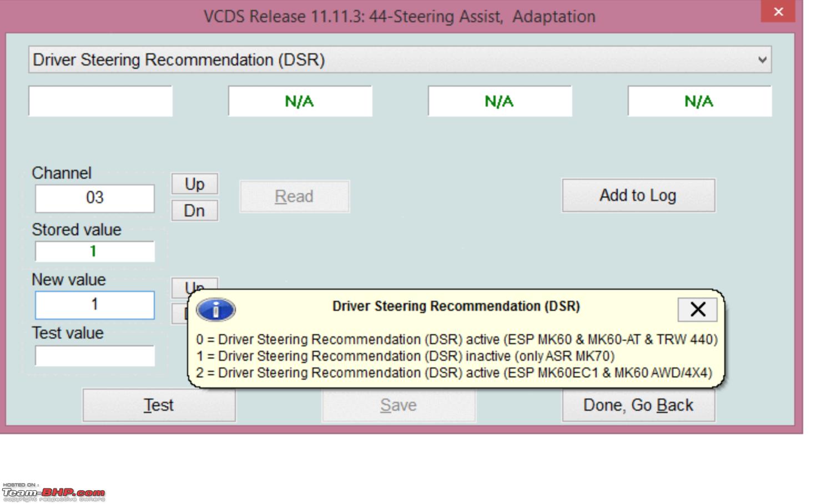This screenshot has height=504, width=817.
Task: Click the Add to Log button
Action: (x=638, y=195)
